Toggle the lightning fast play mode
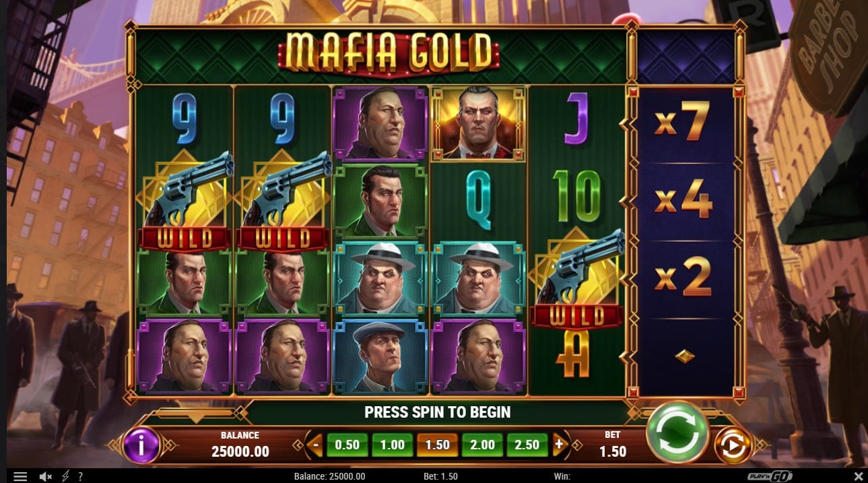Image resolution: width=868 pixels, height=483 pixels. pos(65,476)
